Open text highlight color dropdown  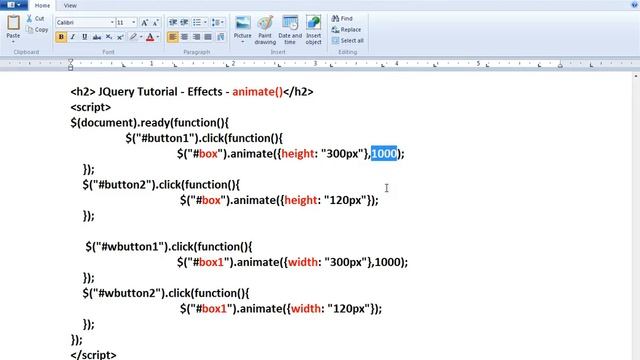click(x=141, y=37)
